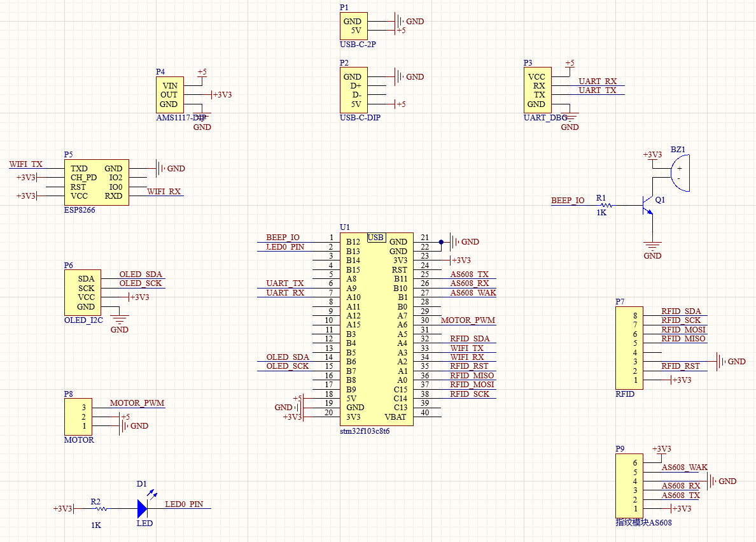Image resolution: width=756 pixels, height=542 pixels.
Task: Select the P7 RFID header body
Action: 629,348
